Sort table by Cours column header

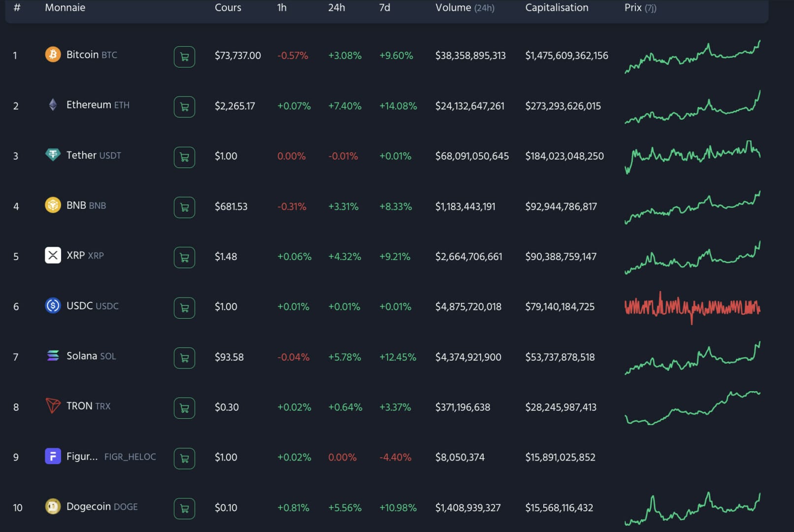[x=228, y=7]
